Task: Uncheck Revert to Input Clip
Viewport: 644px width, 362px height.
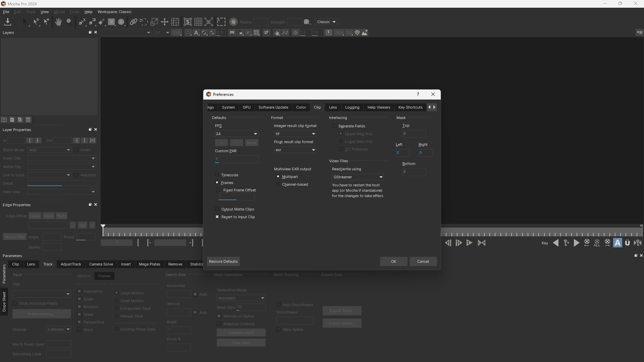Action: pos(217,217)
